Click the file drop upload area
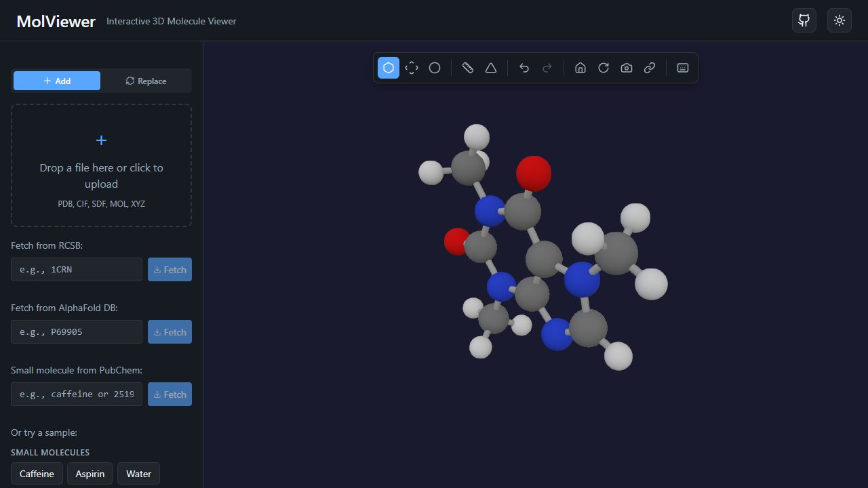 [101, 165]
